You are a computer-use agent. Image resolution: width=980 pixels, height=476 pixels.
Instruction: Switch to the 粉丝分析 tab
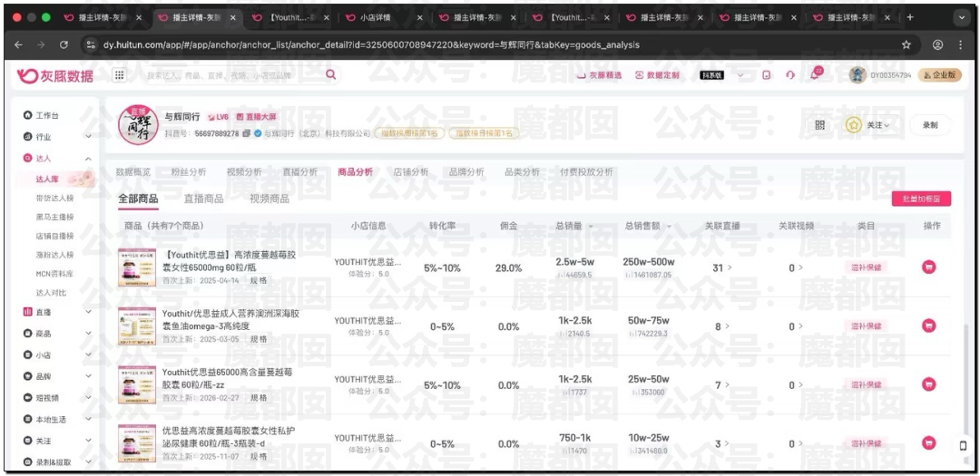pos(188,171)
